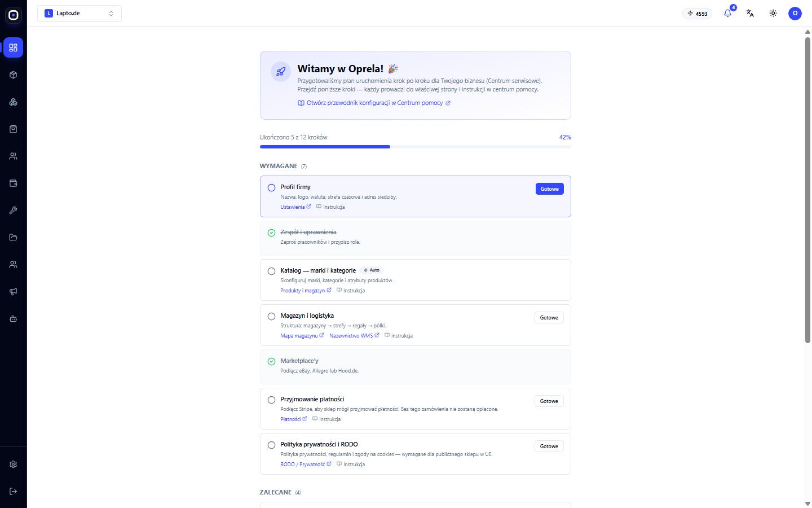Click Gotowe button for Profil firmy
Screen dimensions: 812x508
click(550, 189)
